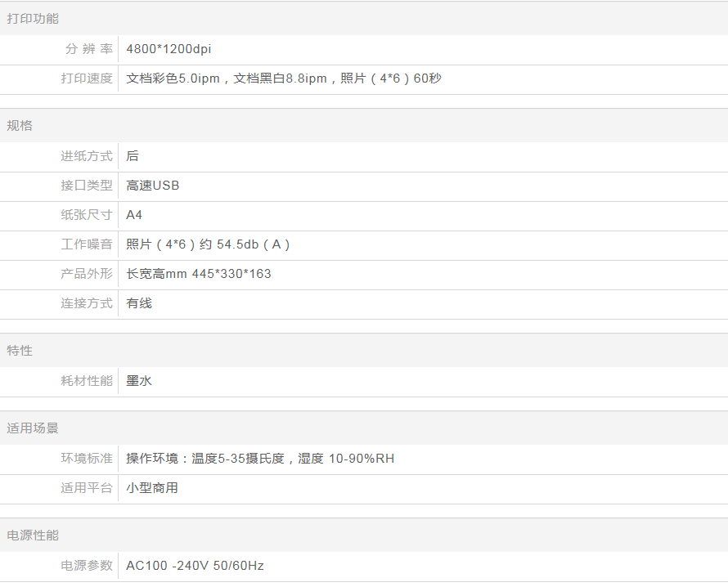This screenshot has height=587, width=728.
Task: Click the 小型商用 platform value
Action: [152, 488]
